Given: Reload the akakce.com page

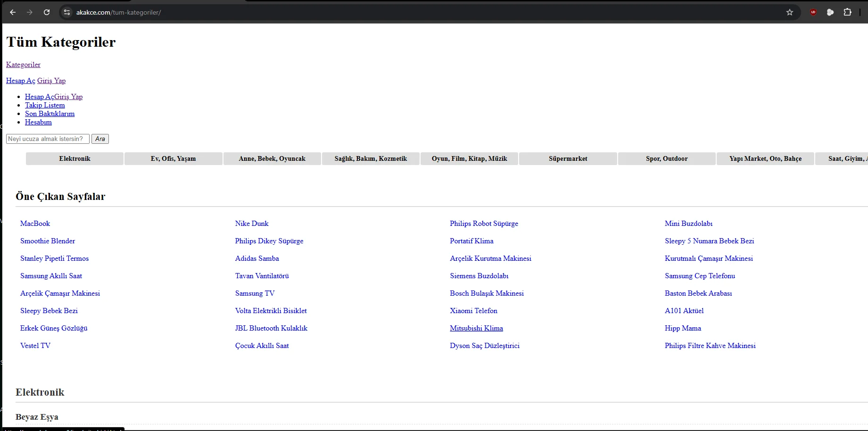Looking at the screenshot, I should click(47, 12).
